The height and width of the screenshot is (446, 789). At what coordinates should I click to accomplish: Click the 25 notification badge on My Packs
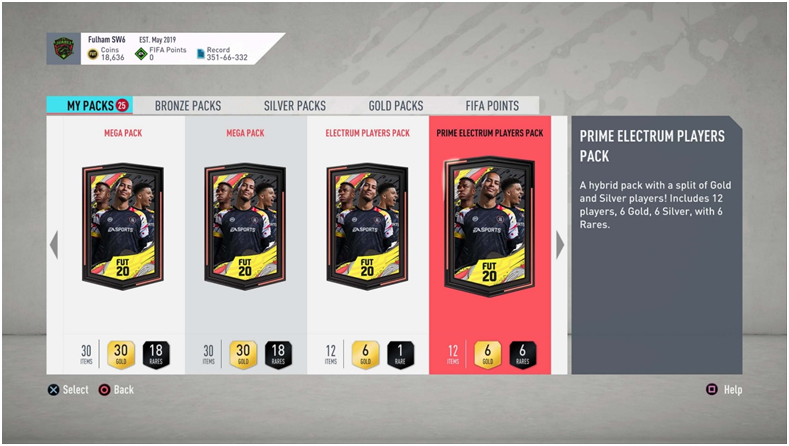click(122, 105)
